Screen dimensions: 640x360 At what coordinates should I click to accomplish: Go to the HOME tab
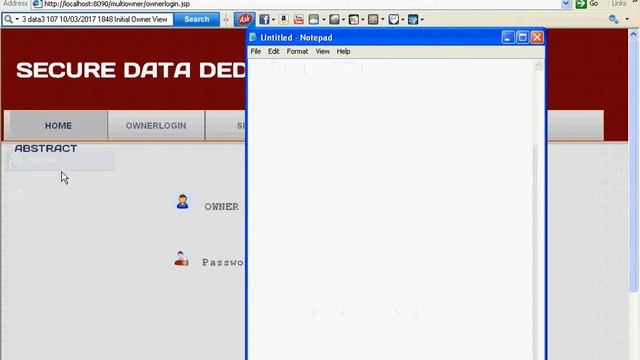pyautogui.click(x=58, y=125)
